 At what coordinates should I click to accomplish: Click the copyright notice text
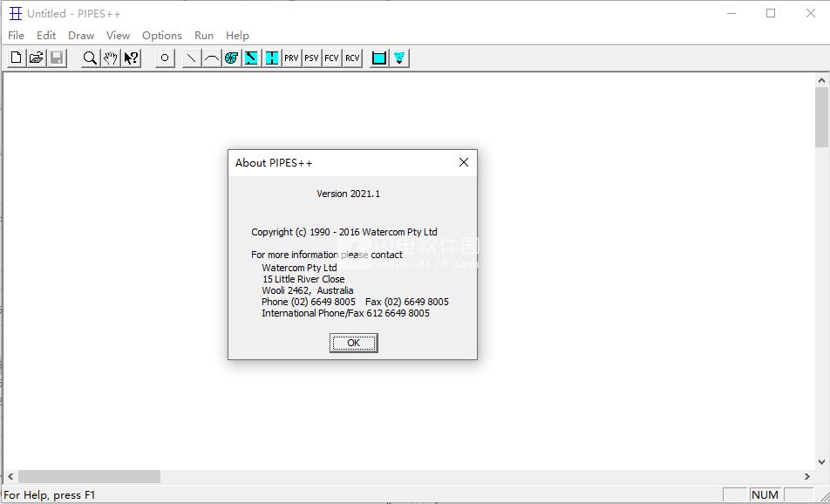(344, 232)
